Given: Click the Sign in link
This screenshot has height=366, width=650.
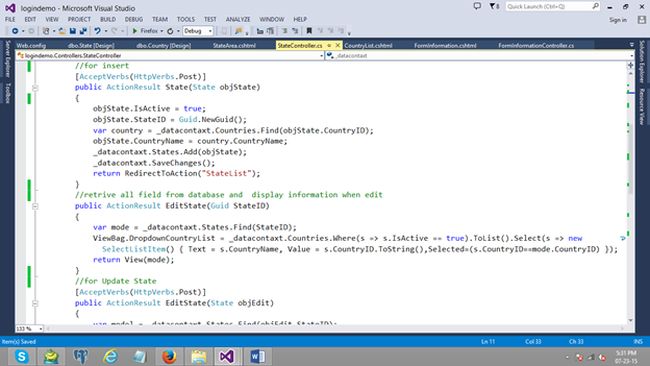Looking at the screenshot, I should coord(618,20).
